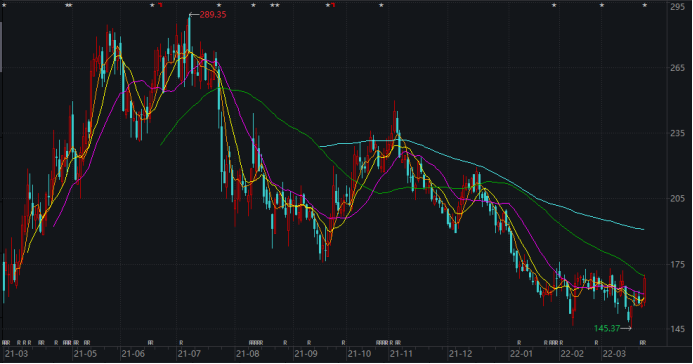
Task: Click the star marker above the 22-01 candles
Action: click(x=554, y=5)
